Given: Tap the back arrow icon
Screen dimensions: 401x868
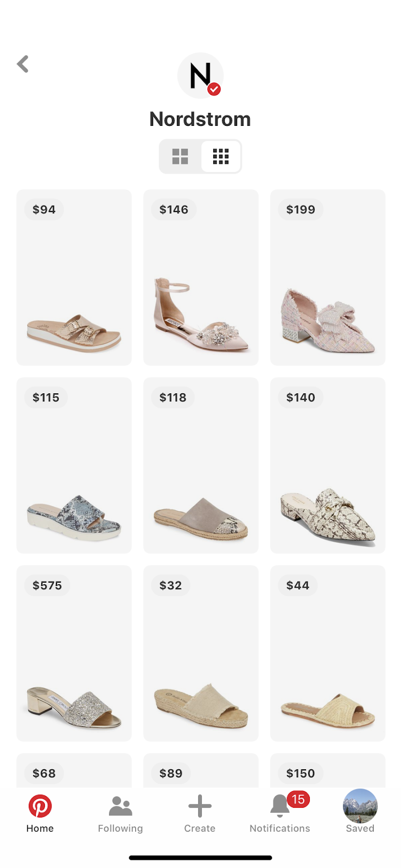Looking at the screenshot, I should [22, 64].
